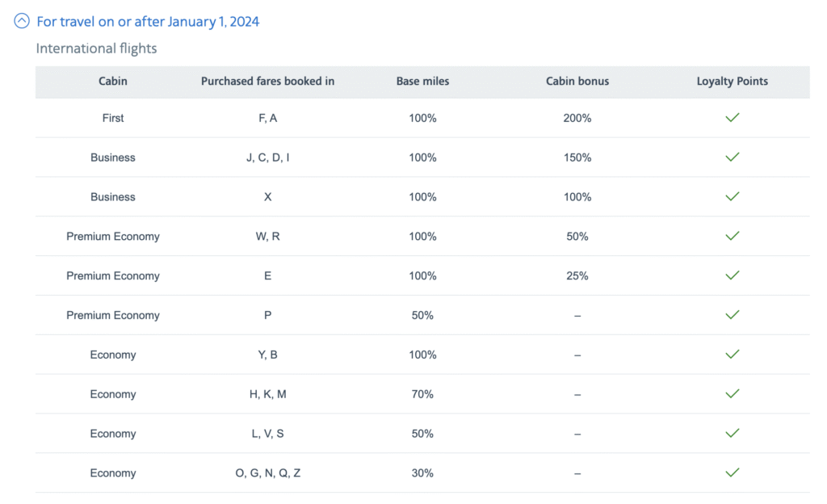Screen dimensions: 827x504
Task: Click the checkmark in the W, R row
Action: [x=733, y=237]
